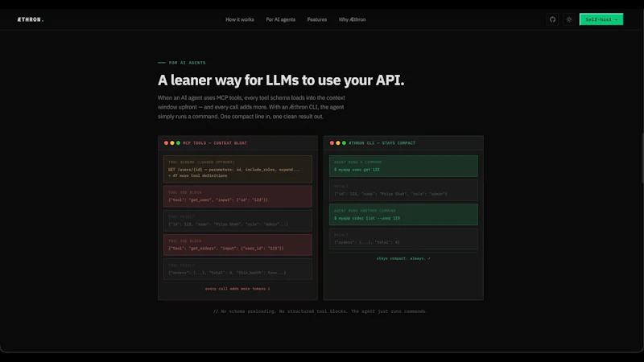Screen dimensions: 644x362
Task: Click the CLI result with 'total: 4'
Action: [x=403, y=238]
